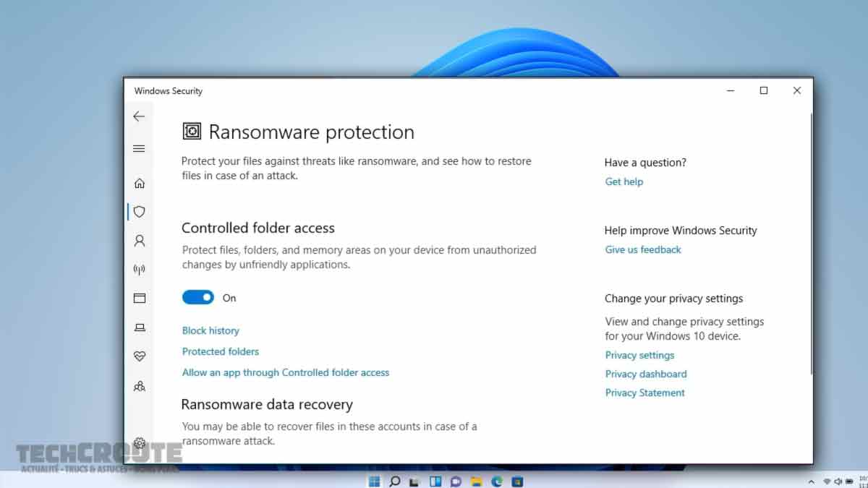Open the navigation hamburger menu
Screen dimensions: 868x488
click(139, 148)
